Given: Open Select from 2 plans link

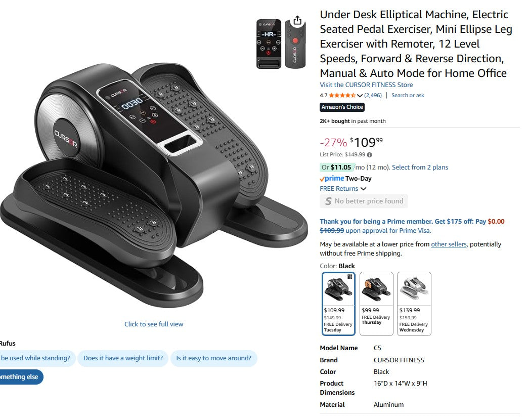Looking at the screenshot, I should [x=420, y=167].
